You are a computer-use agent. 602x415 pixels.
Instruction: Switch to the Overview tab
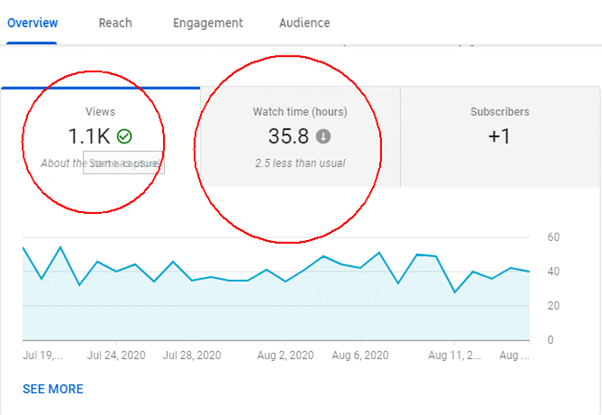(x=33, y=23)
